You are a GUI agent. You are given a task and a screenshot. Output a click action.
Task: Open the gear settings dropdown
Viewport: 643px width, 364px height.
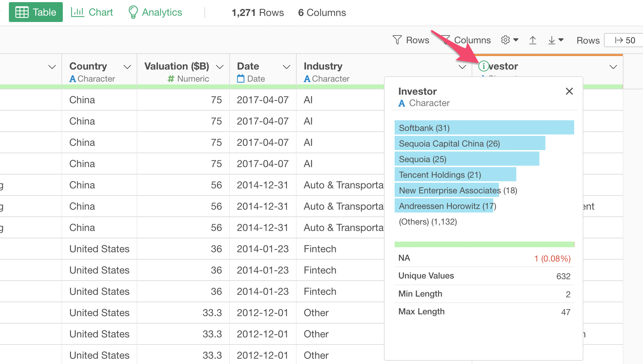tap(509, 40)
